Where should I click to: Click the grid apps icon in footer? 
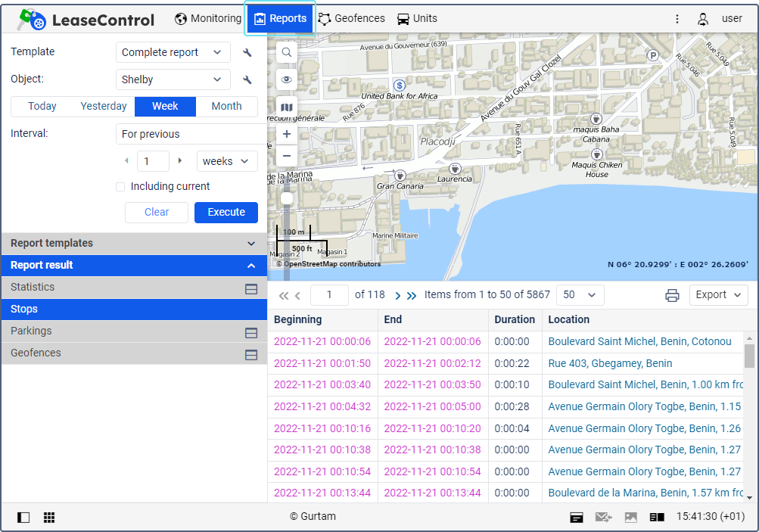pyautogui.click(x=49, y=518)
